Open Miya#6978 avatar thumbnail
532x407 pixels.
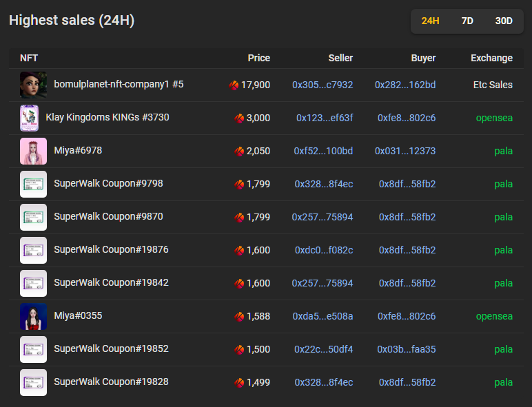tap(33, 151)
